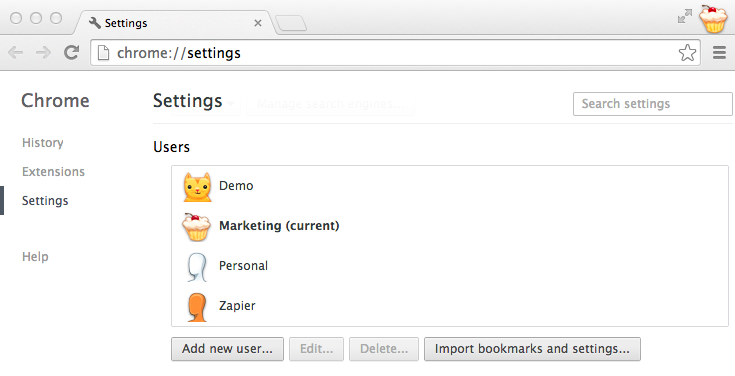Open a new tab

click(x=291, y=23)
